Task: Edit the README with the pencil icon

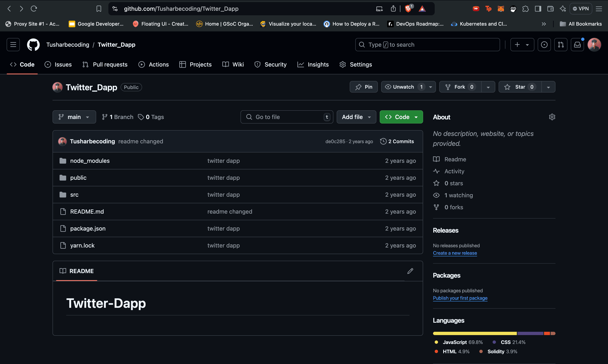Action: coord(410,271)
